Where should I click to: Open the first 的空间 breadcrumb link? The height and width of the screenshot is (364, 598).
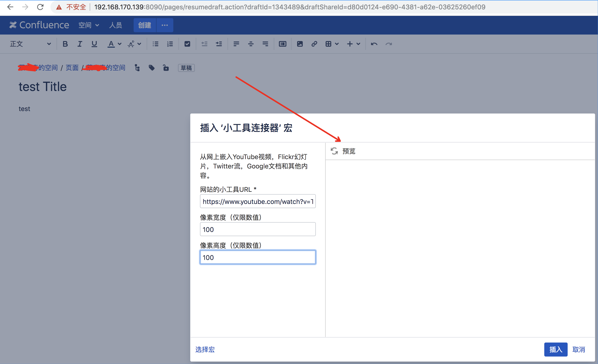pyautogui.click(x=38, y=68)
